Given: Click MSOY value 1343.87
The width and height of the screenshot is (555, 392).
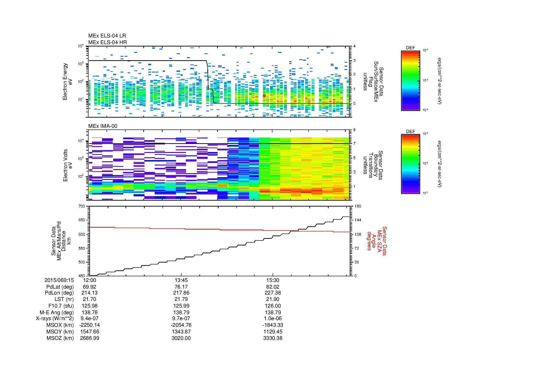Looking at the screenshot, I should (x=181, y=332).
